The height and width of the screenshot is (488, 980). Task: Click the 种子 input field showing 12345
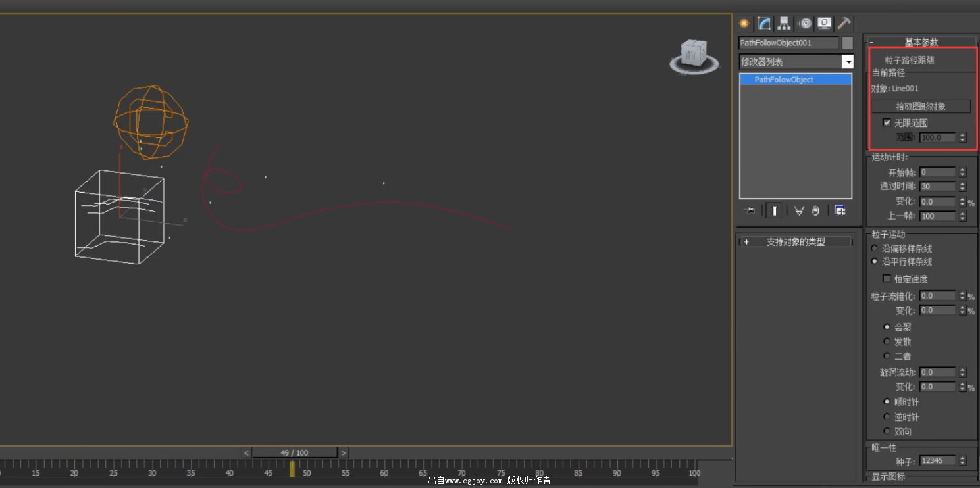click(938, 460)
